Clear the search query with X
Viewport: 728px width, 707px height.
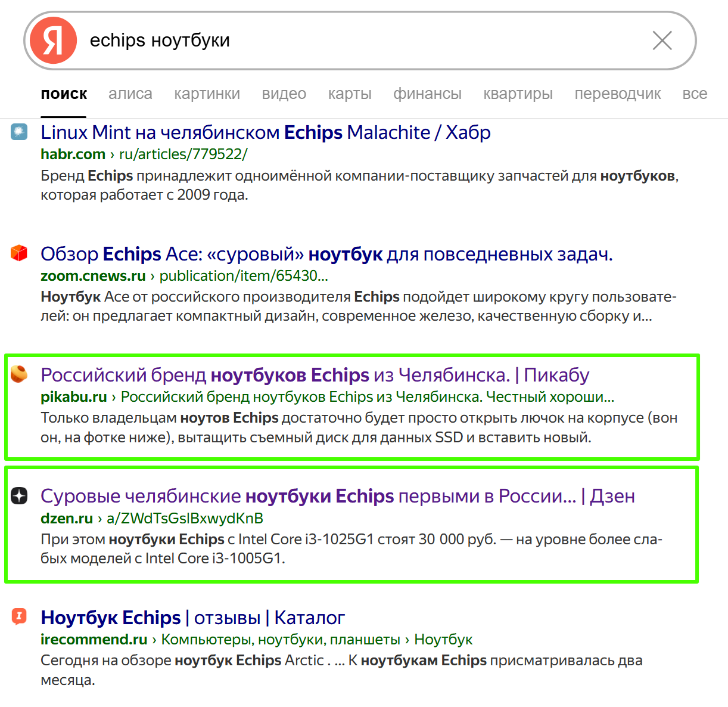coord(662,41)
